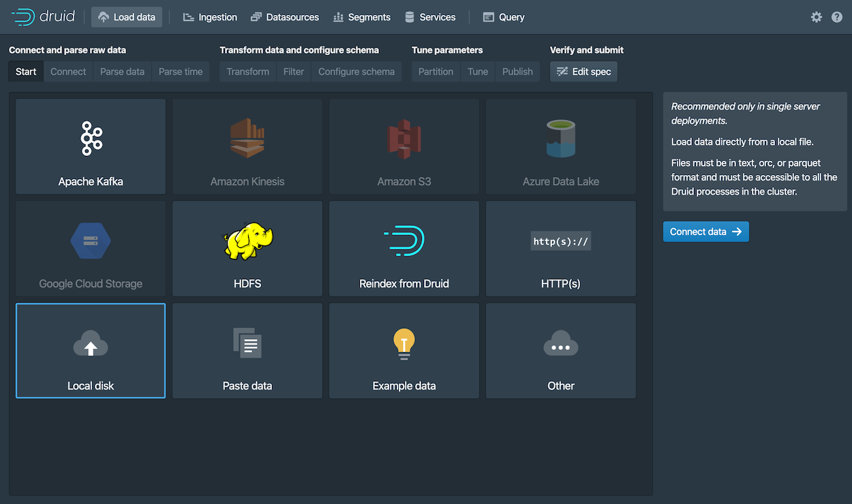Switch to the Datasources view

(285, 16)
